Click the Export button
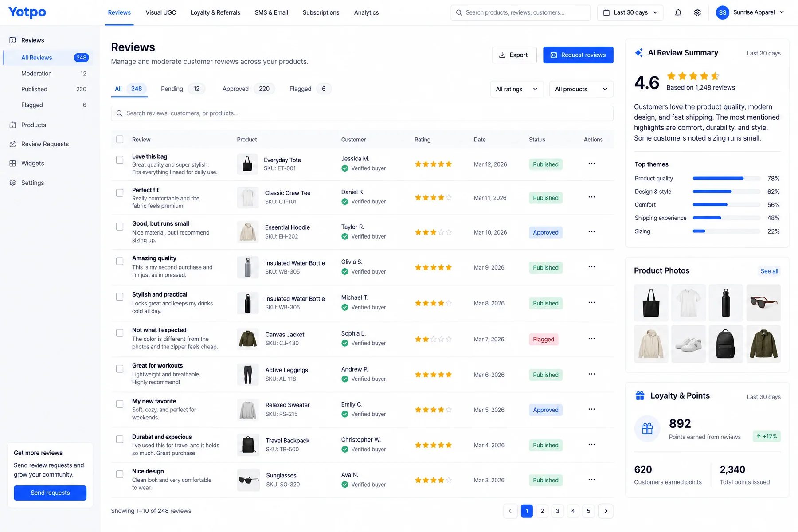This screenshot has width=798, height=532. pyautogui.click(x=514, y=55)
